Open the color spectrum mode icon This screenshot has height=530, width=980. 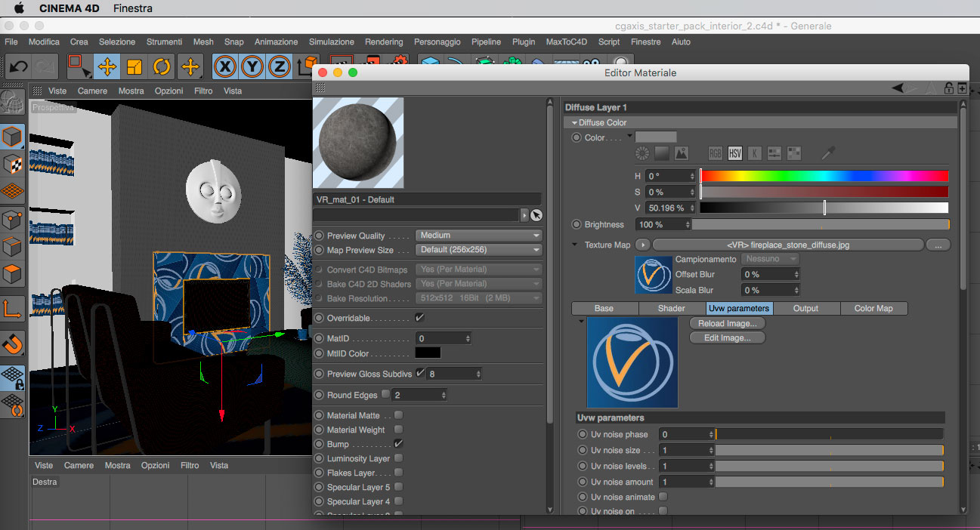pyautogui.click(x=662, y=153)
